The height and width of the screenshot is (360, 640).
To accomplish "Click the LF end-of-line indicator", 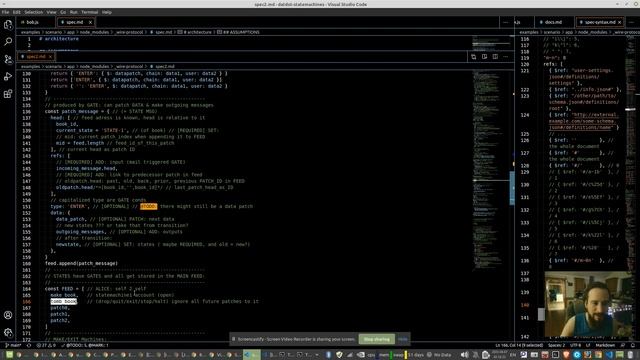I will coord(588,345).
